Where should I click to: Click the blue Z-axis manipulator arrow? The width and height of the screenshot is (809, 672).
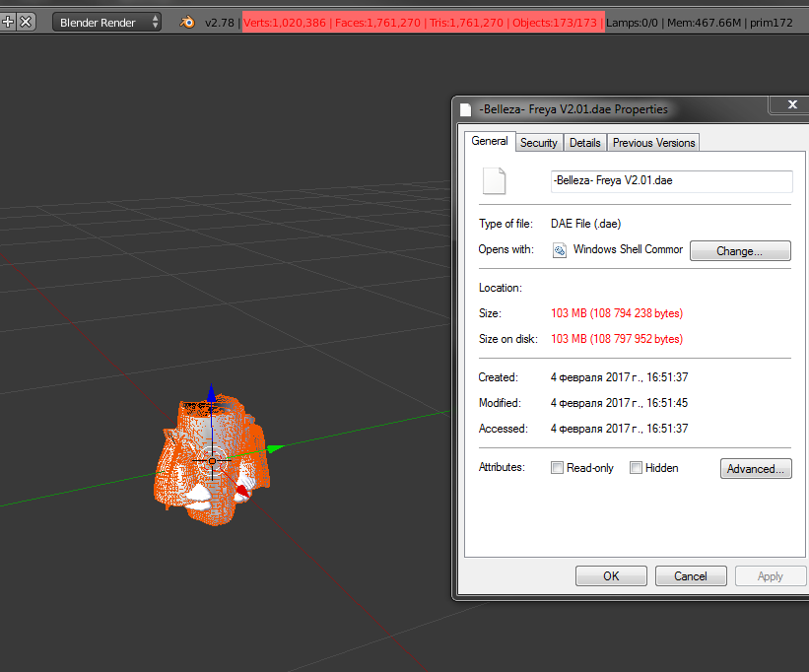pyautogui.click(x=211, y=392)
